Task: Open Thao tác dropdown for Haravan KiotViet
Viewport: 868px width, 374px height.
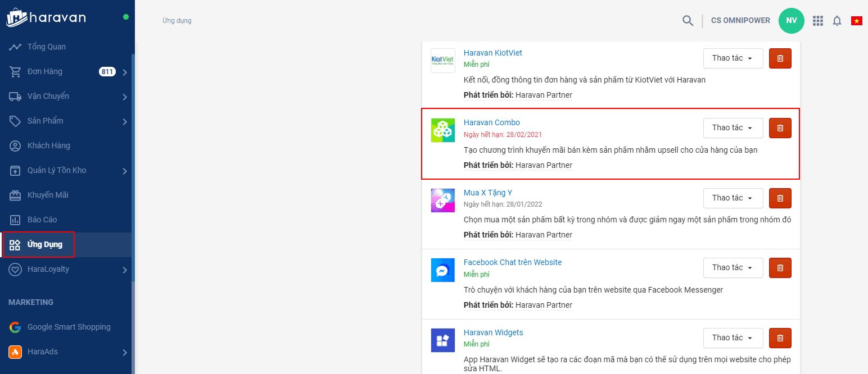Action: [733, 58]
